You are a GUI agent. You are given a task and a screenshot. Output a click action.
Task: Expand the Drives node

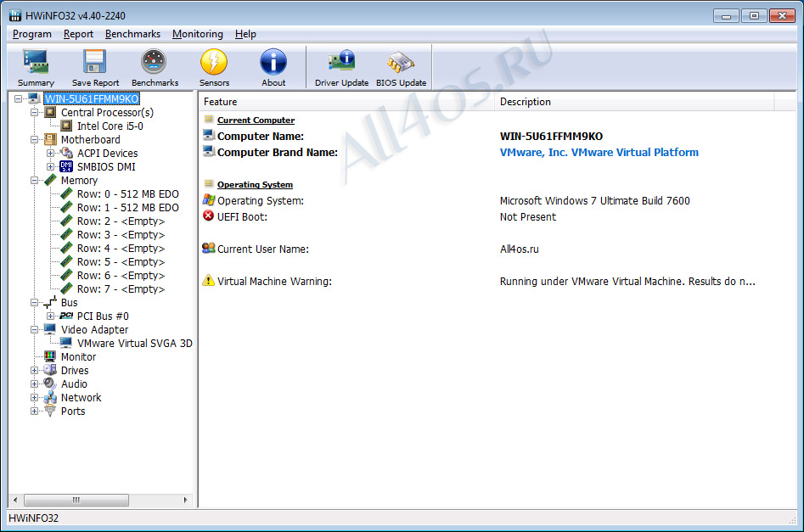coord(34,370)
